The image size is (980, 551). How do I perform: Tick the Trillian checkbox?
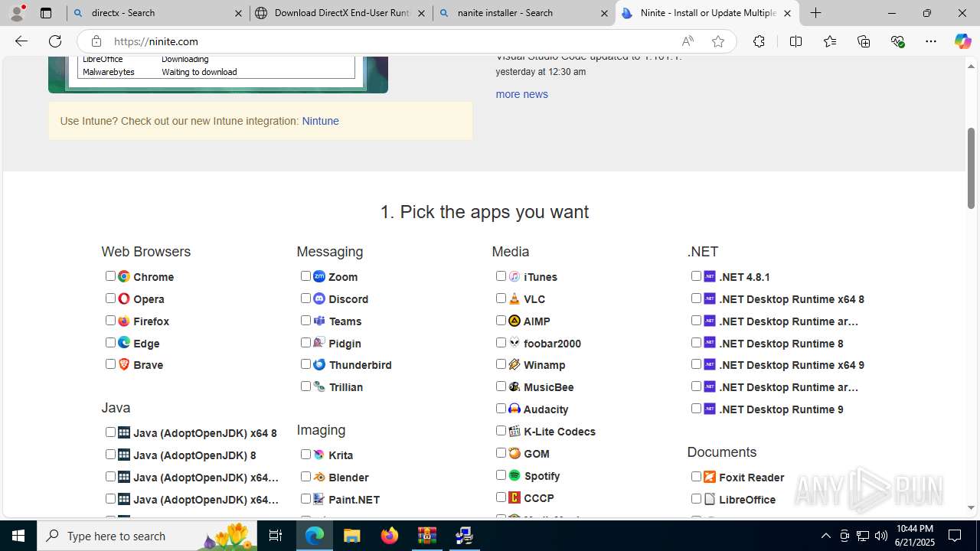[305, 386]
